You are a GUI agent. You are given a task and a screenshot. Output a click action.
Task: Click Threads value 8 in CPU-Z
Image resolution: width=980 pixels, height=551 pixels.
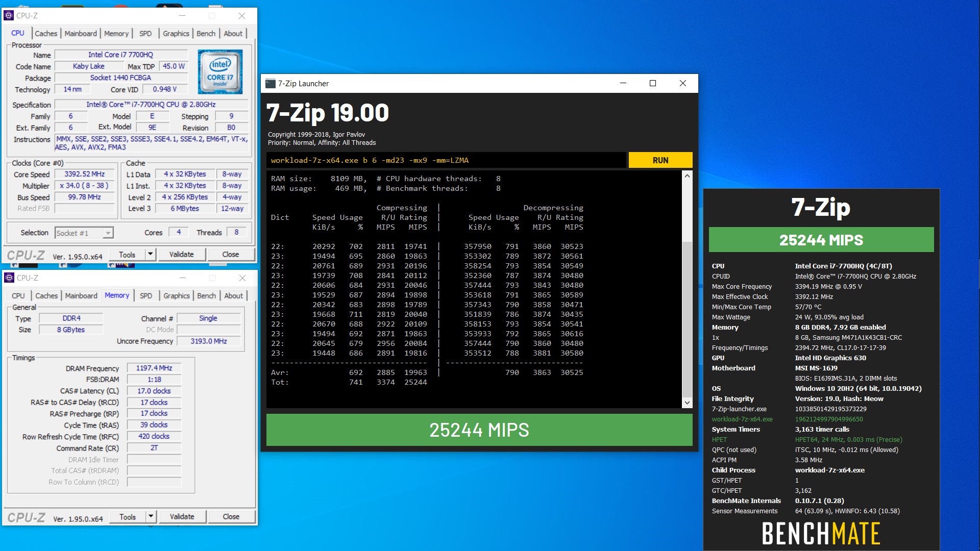(x=236, y=232)
